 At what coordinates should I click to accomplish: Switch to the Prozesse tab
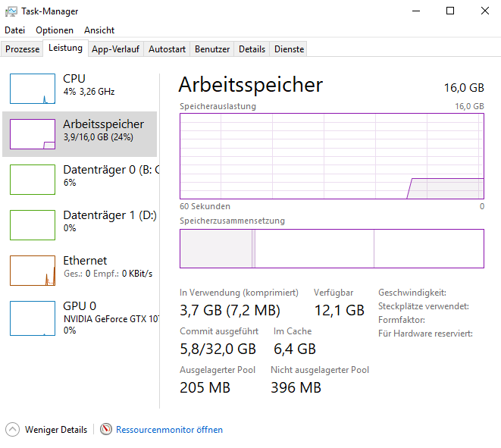click(x=22, y=49)
